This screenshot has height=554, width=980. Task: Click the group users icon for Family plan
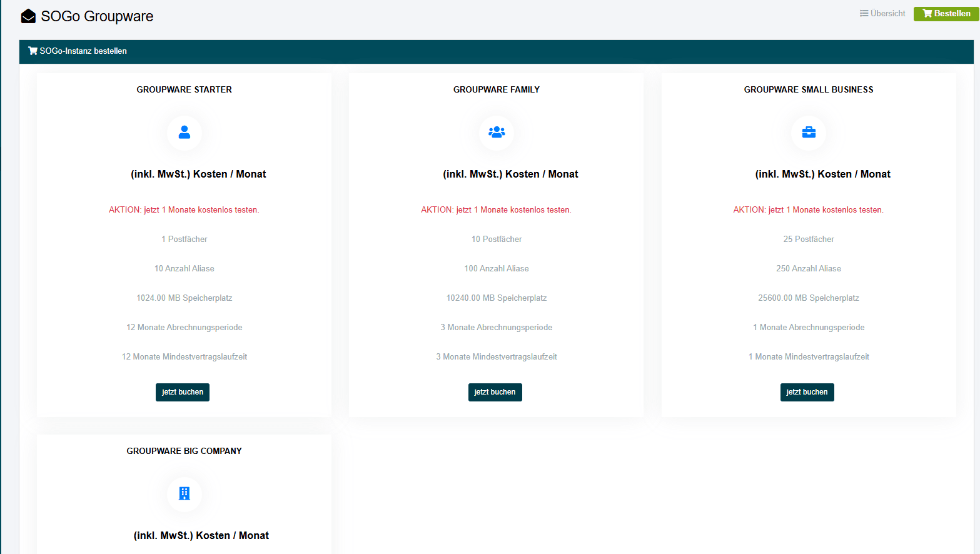tap(497, 133)
